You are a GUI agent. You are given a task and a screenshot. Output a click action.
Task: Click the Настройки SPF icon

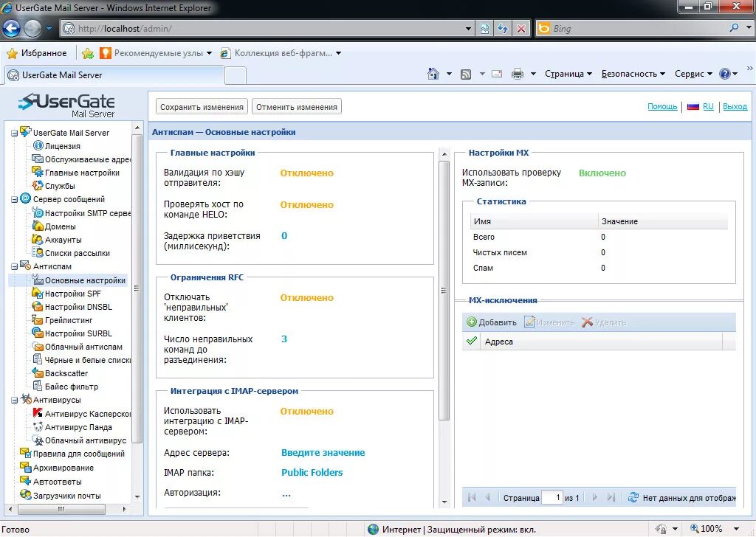click(38, 293)
